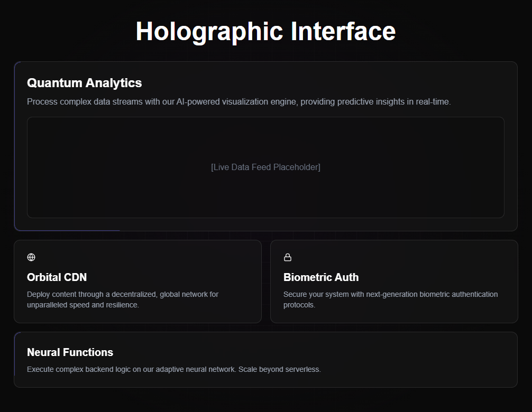This screenshot has width=532, height=412.
Task: Select the Quantum Analytics heading
Action: coord(85,83)
